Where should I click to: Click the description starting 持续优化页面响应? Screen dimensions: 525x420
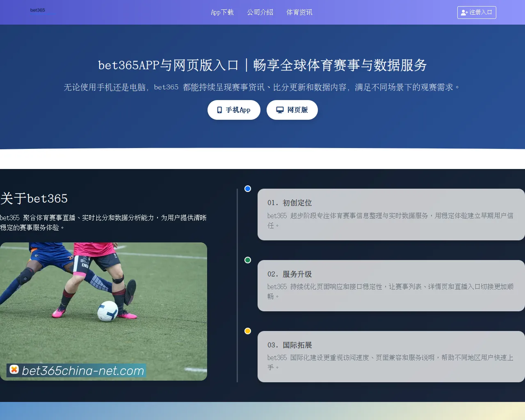click(x=390, y=291)
